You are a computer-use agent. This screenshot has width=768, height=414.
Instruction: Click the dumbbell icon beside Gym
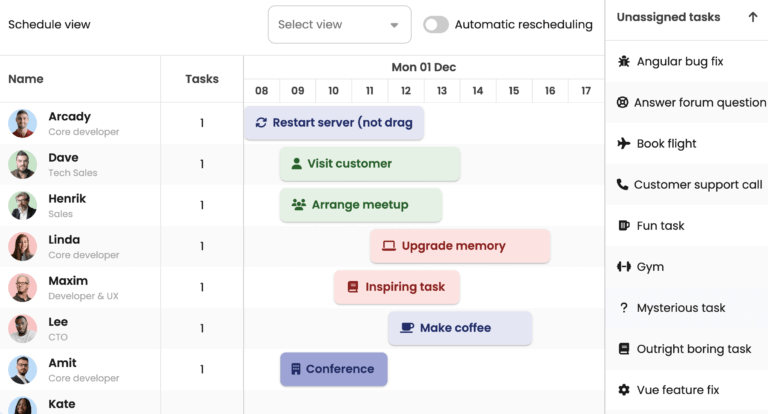(x=624, y=267)
